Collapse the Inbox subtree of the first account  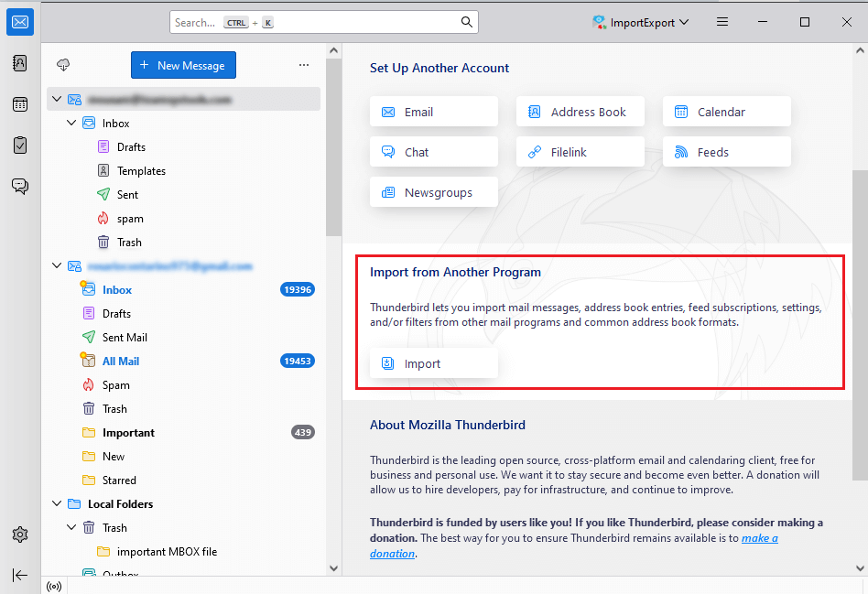point(71,123)
